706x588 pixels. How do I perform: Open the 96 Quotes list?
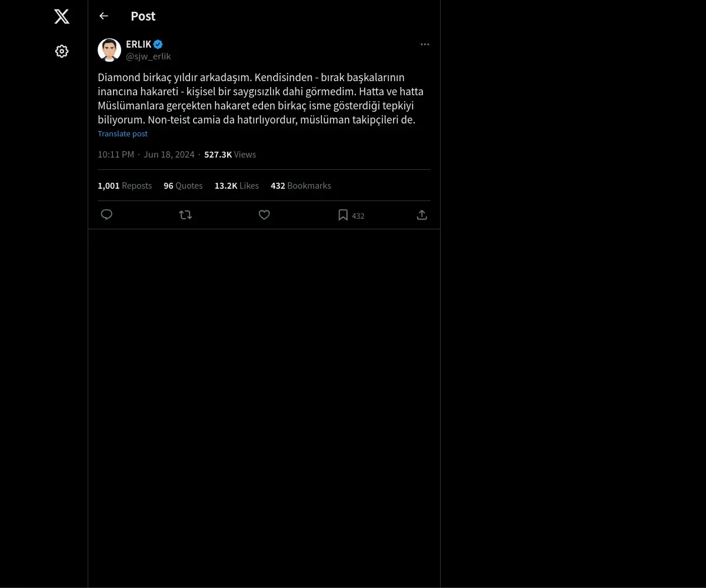(183, 185)
